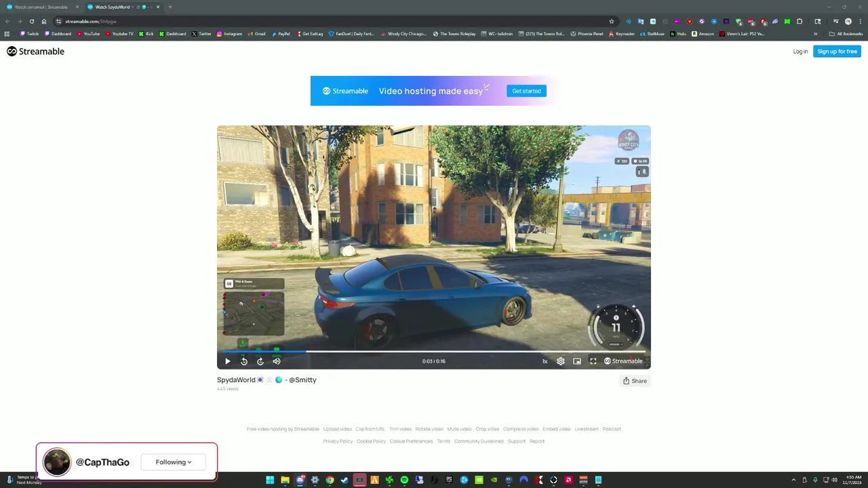Open Spotify from the taskbar
The image size is (868, 488).
click(x=404, y=480)
